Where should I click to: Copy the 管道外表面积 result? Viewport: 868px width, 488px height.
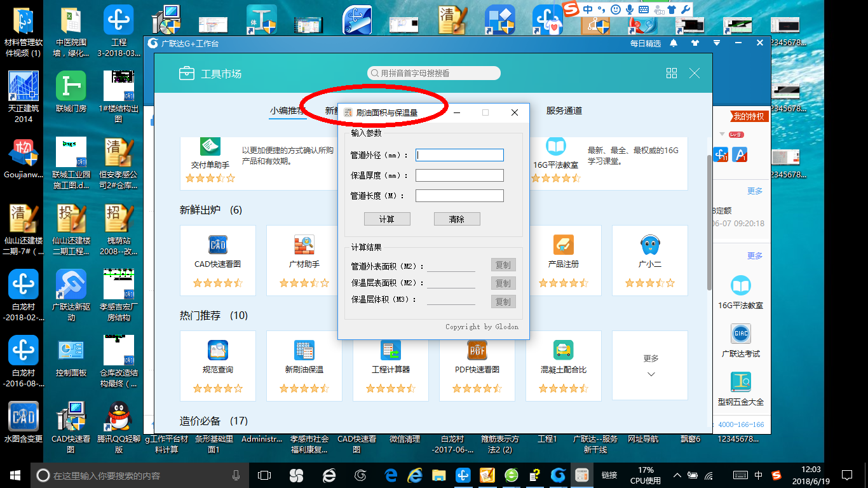[503, 265]
